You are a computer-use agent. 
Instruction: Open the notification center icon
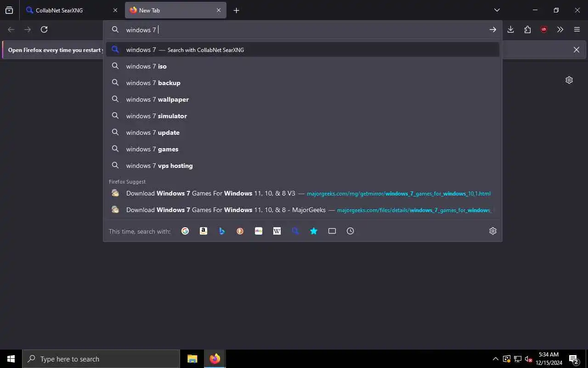coord(574,359)
